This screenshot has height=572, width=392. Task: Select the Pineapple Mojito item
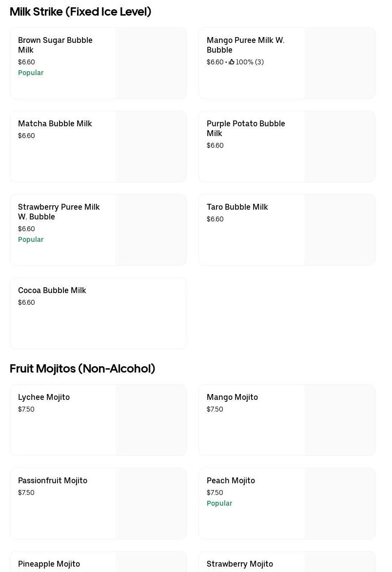coord(49,564)
